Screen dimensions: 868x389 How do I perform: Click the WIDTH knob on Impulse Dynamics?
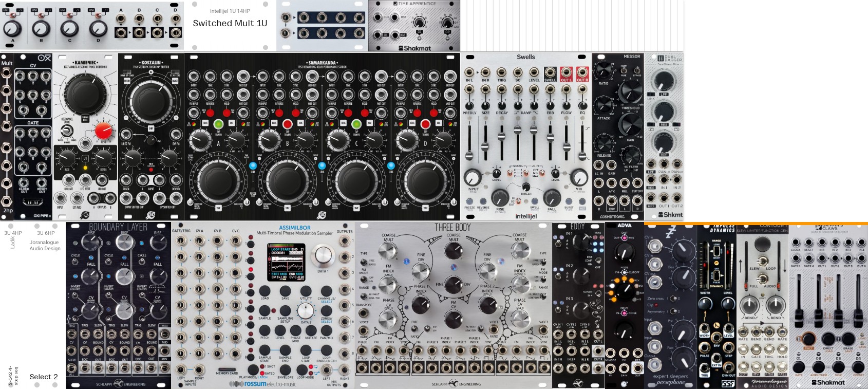(x=704, y=304)
